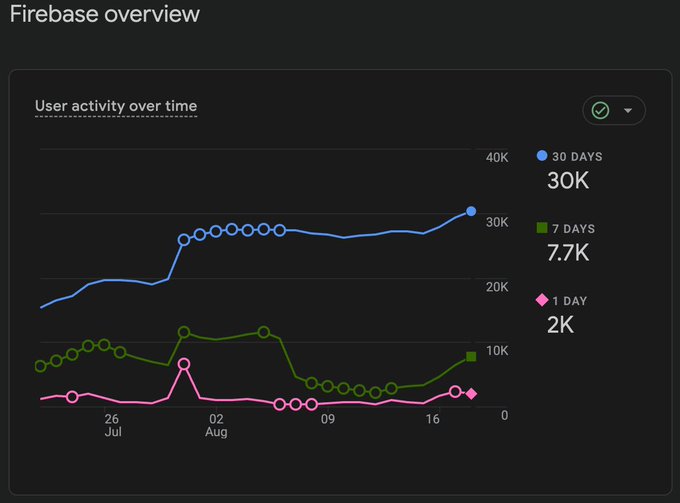Click the 2K value in the legend

pyautogui.click(x=560, y=324)
